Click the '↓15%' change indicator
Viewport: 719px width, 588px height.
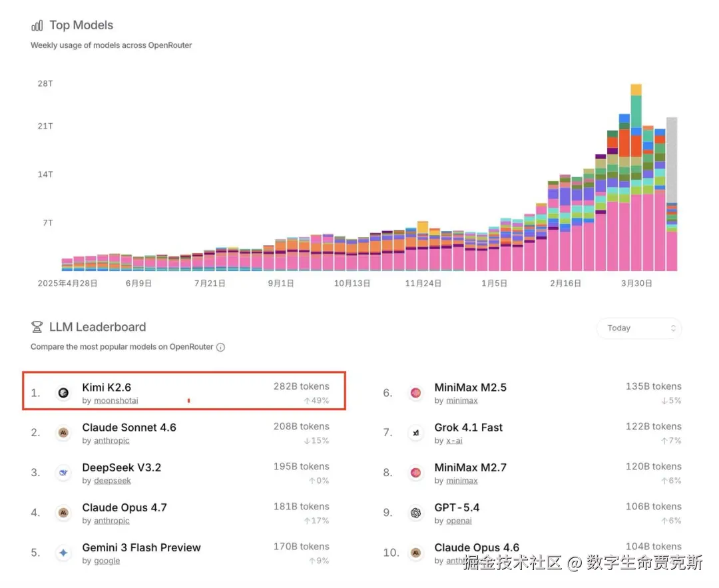pos(316,441)
